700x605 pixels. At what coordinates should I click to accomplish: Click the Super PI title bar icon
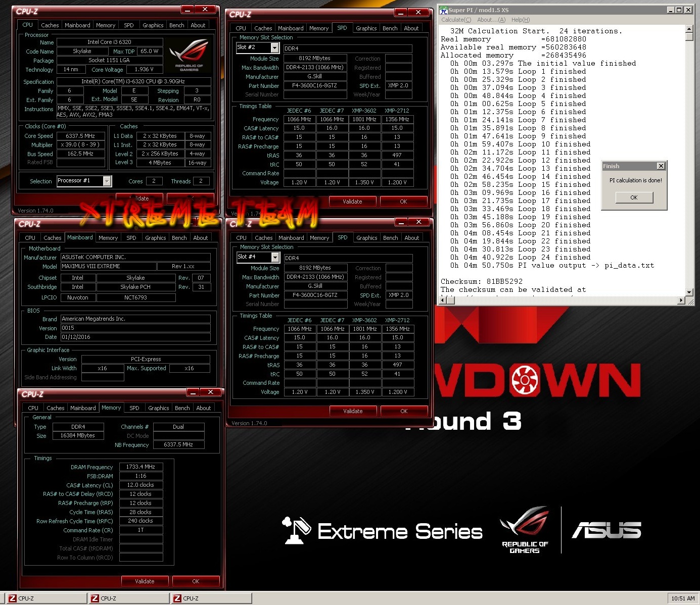click(443, 10)
